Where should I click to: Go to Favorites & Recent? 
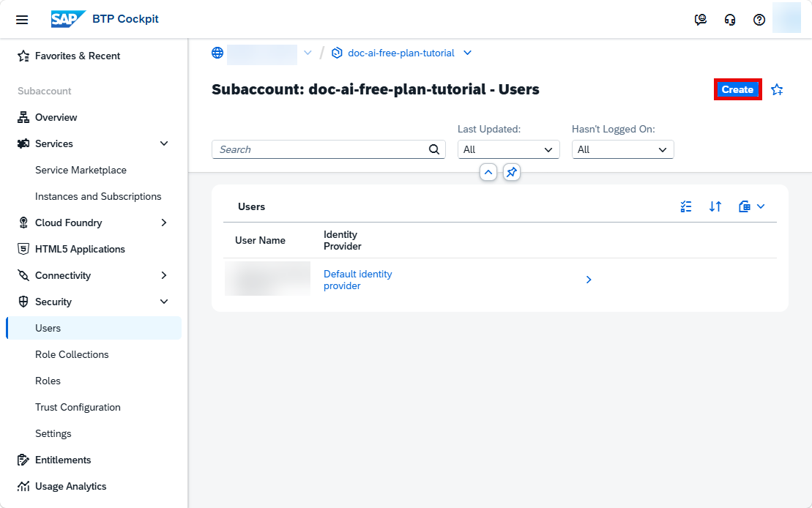pyautogui.click(x=77, y=56)
